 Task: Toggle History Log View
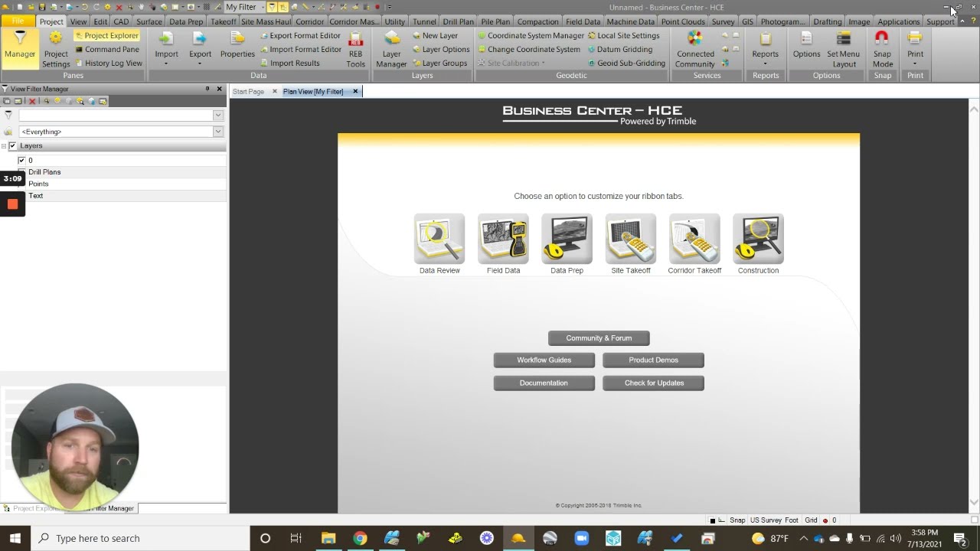click(x=108, y=63)
